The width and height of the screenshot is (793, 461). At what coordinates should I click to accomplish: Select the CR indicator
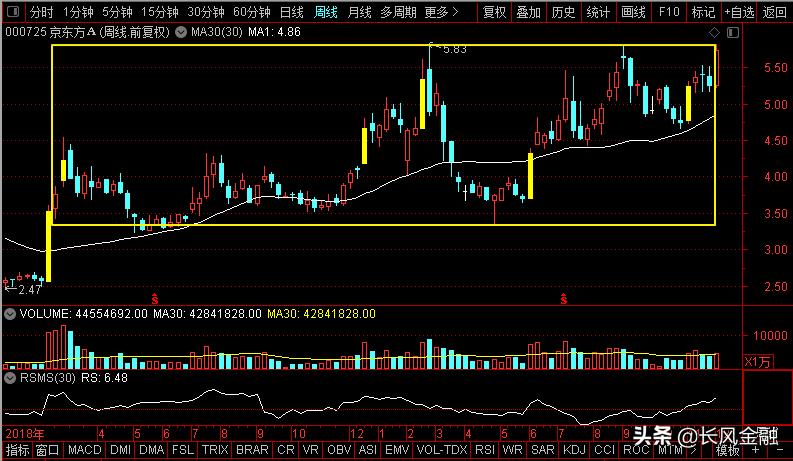(x=286, y=449)
